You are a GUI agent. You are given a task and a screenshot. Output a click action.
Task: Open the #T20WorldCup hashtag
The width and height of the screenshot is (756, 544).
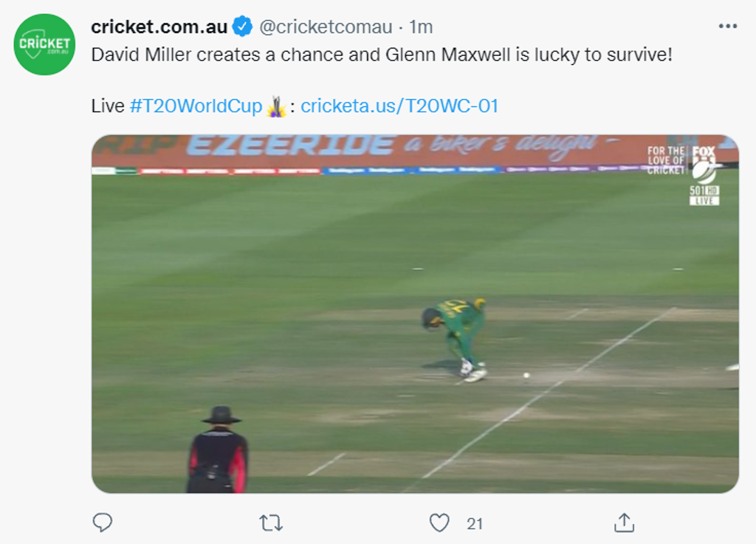pyautogui.click(x=196, y=106)
